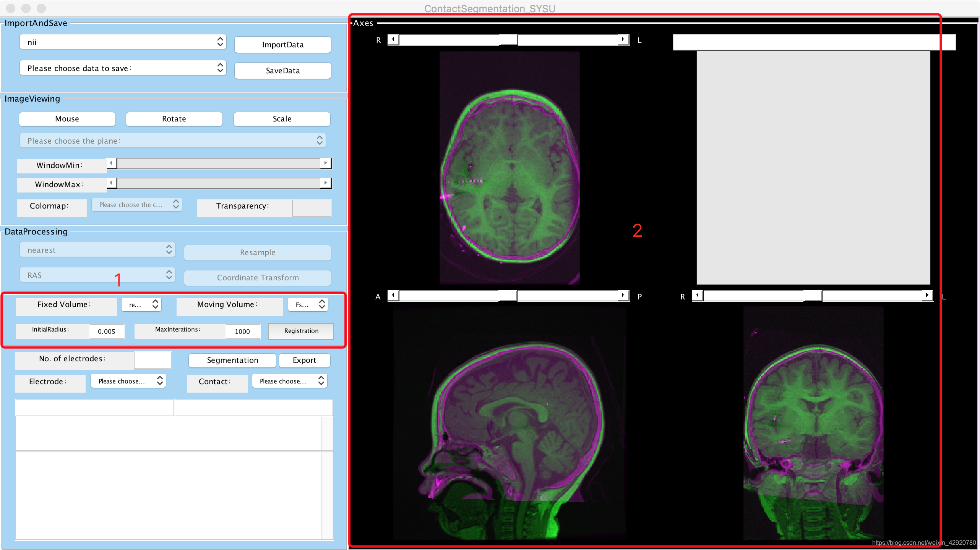Click left arrow of top R-L slice slider
Viewport: 980px width, 550px height.
(393, 39)
